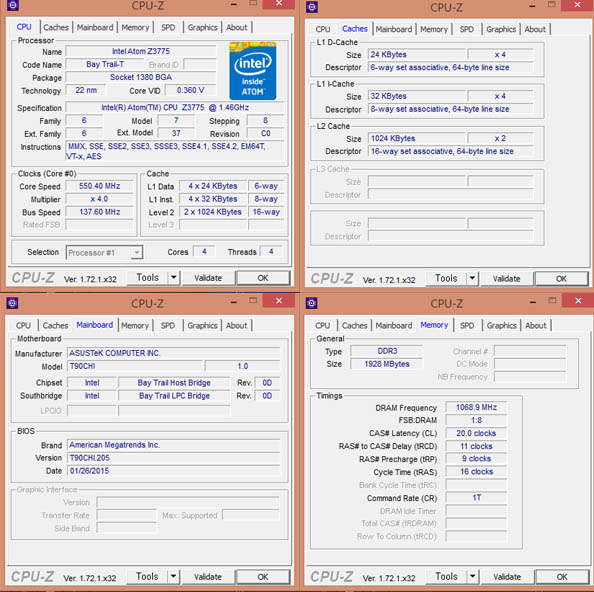The width and height of the screenshot is (594, 592).
Task: Click the Core Speed 550.40 MHz value
Action: [x=100, y=186]
